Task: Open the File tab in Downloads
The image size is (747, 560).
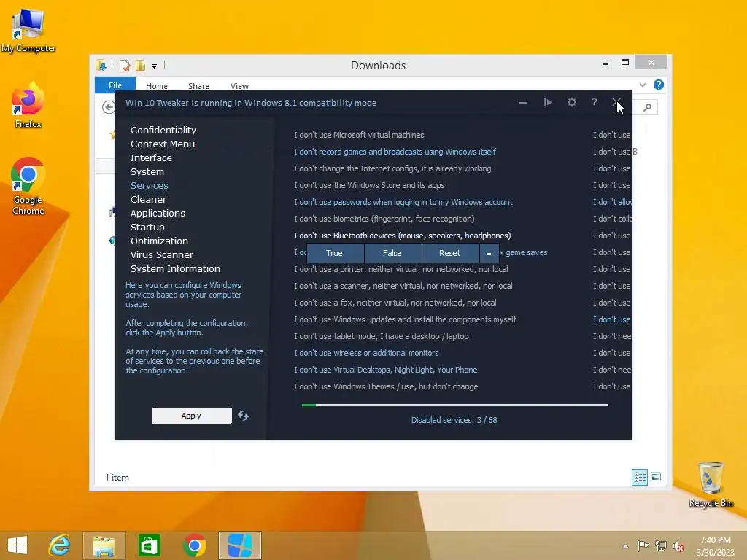Action: pyautogui.click(x=115, y=85)
